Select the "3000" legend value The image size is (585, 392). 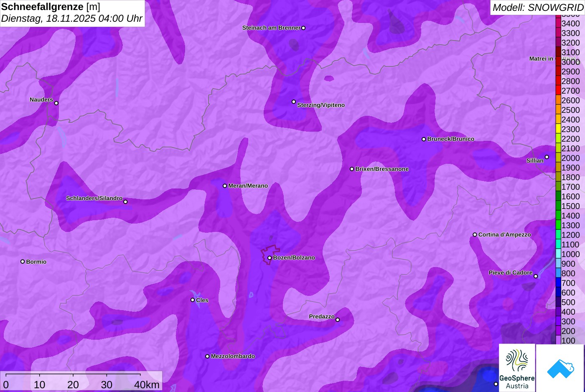(x=571, y=62)
